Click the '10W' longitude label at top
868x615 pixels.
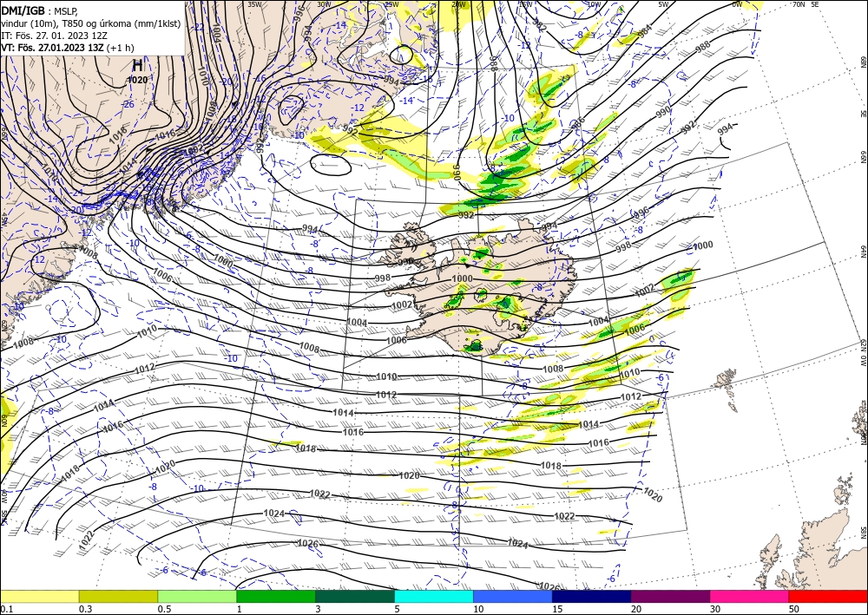594,4
